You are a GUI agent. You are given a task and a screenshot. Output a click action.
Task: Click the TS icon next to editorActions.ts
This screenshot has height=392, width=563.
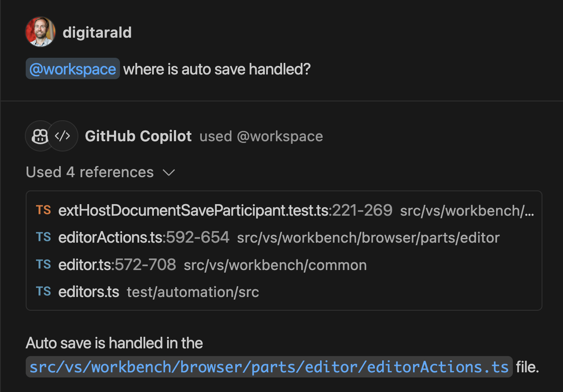pyautogui.click(x=43, y=237)
